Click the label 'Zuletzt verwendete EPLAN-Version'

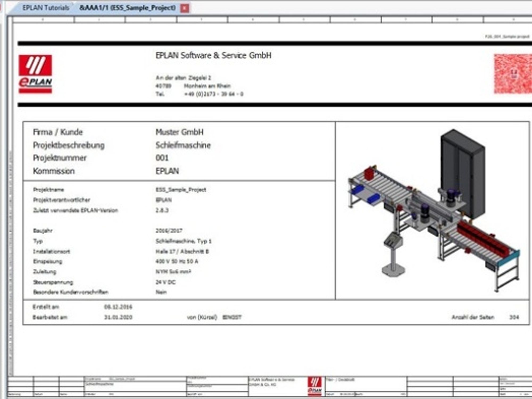(x=75, y=210)
